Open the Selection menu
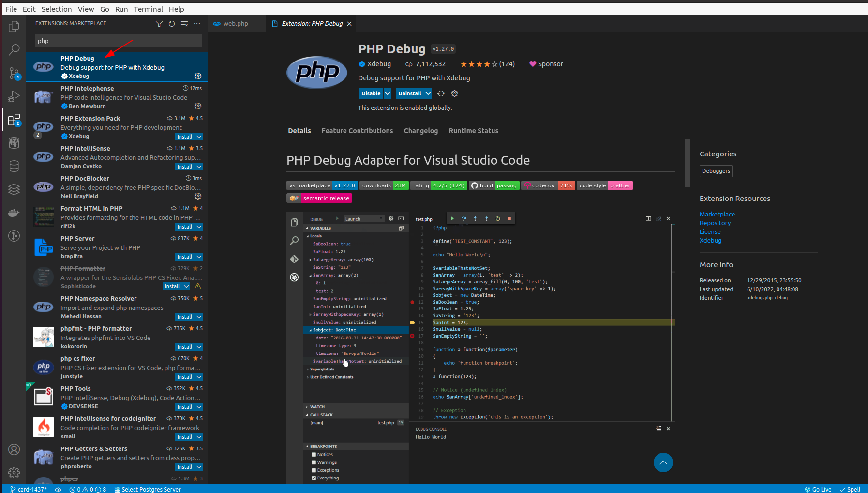Image resolution: width=868 pixels, height=493 pixels. point(57,9)
